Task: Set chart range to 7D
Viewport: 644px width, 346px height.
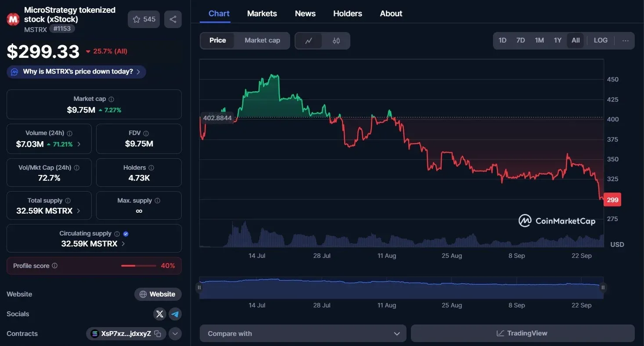Action: (521, 40)
